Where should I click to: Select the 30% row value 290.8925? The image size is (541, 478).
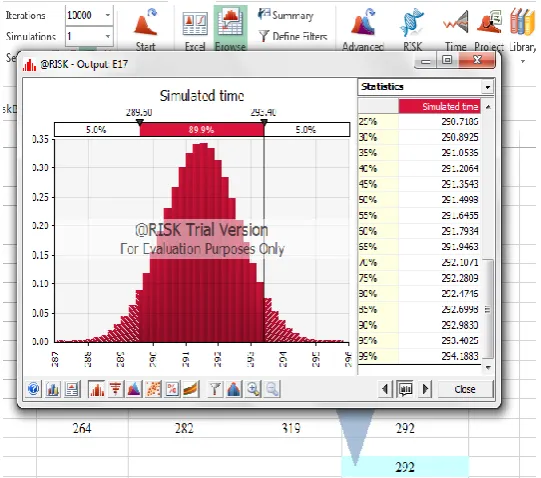pos(460,137)
